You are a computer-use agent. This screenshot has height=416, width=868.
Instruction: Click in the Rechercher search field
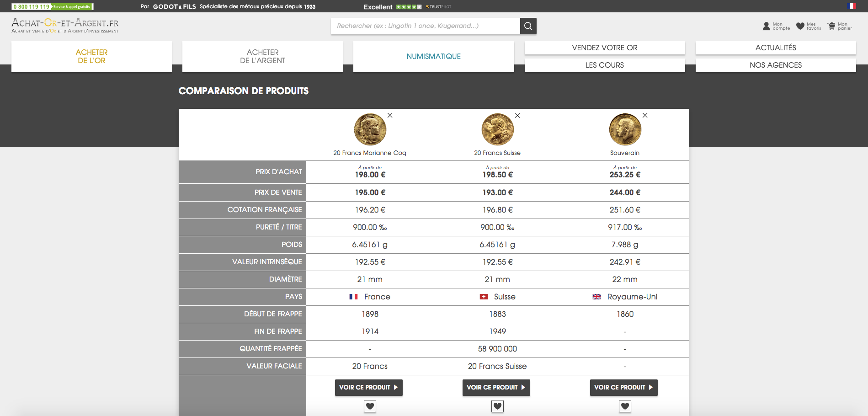[x=425, y=26]
